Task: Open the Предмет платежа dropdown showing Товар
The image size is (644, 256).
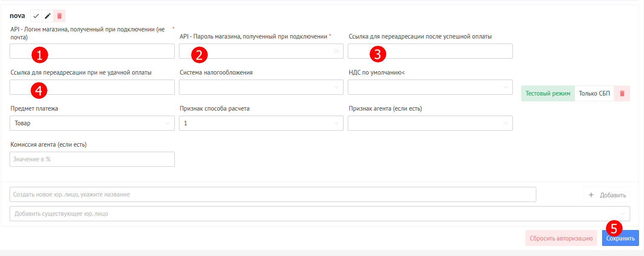Action: [92, 123]
